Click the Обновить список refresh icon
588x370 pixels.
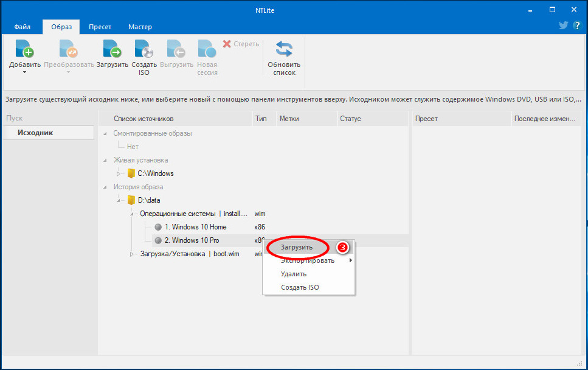pyautogui.click(x=284, y=49)
